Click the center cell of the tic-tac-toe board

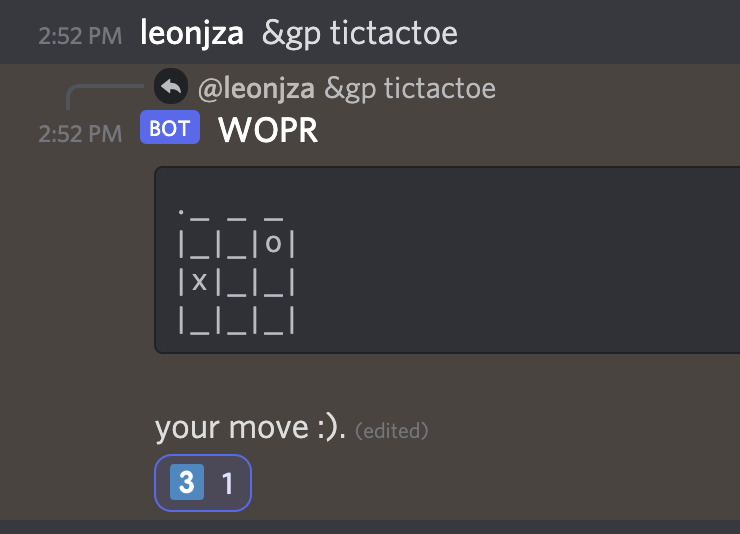coord(237,283)
